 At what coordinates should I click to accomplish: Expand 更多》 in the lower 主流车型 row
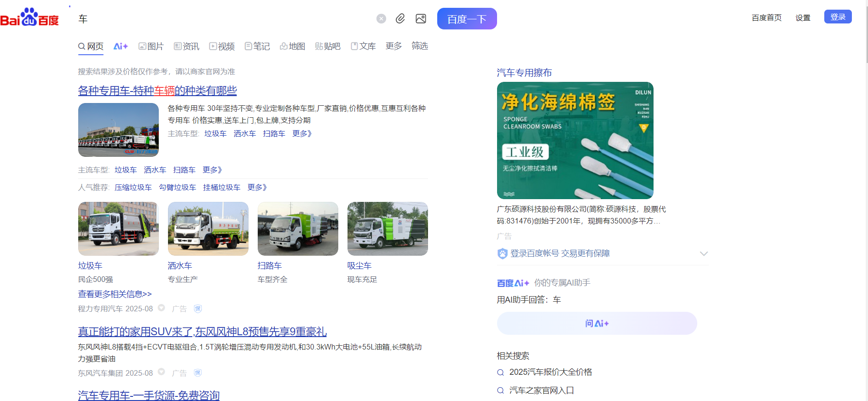coord(213,170)
